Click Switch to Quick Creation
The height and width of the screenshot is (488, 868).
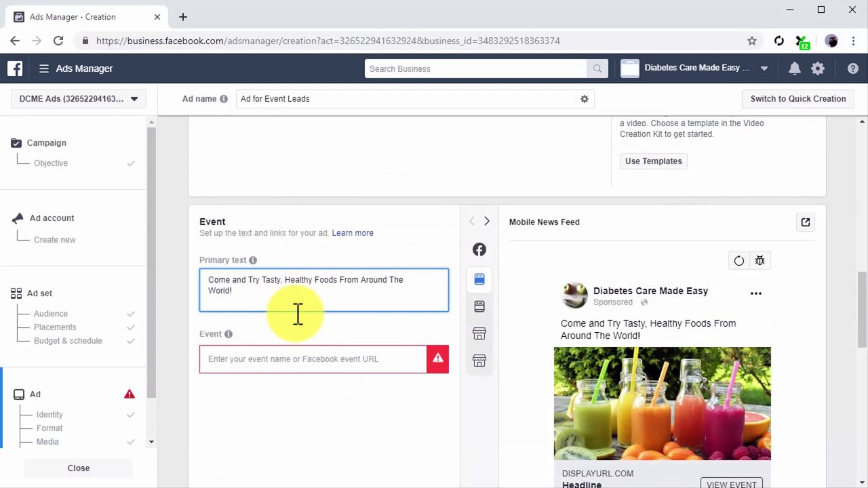[x=798, y=99]
